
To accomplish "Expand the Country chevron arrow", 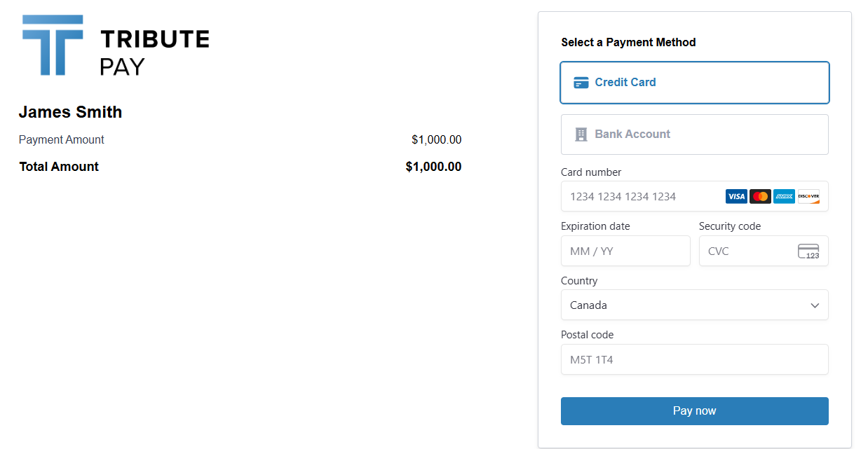I will [815, 305].
